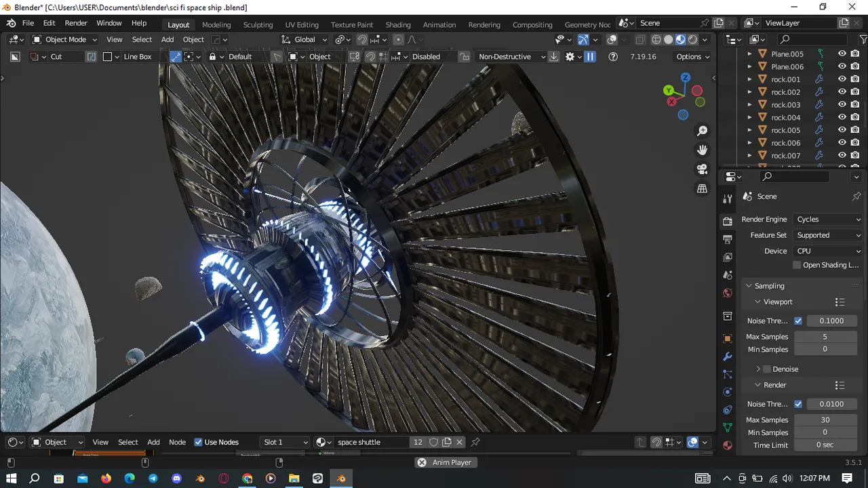Open the Object Mode dropdown
The height and width of the screenshot is (488, 868).
[65, 39]
